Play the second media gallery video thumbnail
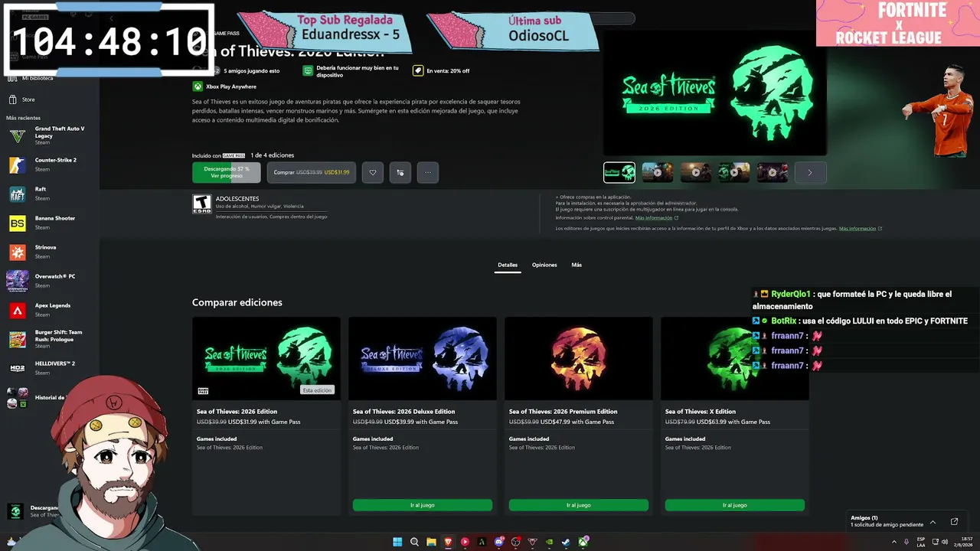 point(658,172)
